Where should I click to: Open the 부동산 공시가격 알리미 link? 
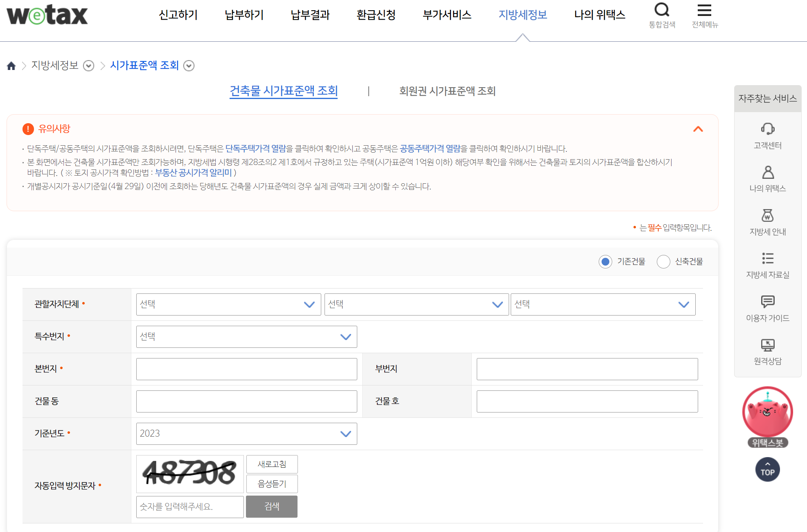tap(193, 173)
